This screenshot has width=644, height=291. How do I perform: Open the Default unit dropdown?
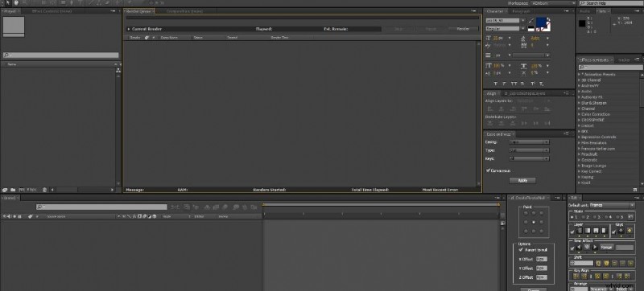[613, 205]
